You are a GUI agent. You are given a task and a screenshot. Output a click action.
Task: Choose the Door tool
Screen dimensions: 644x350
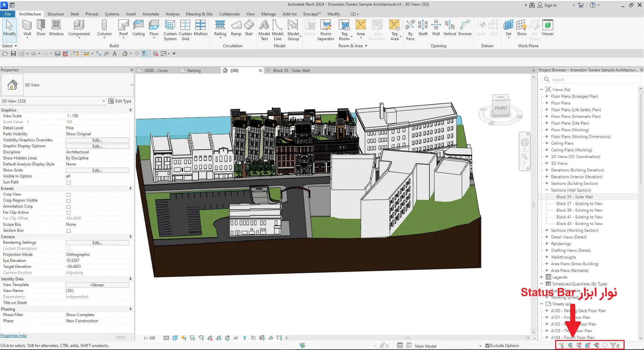(41, 28)
